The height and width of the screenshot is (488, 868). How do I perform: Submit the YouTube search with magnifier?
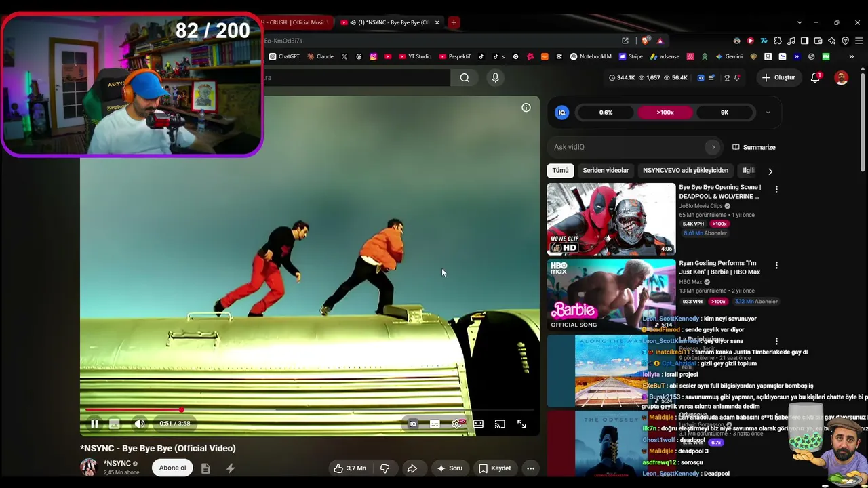465,77
